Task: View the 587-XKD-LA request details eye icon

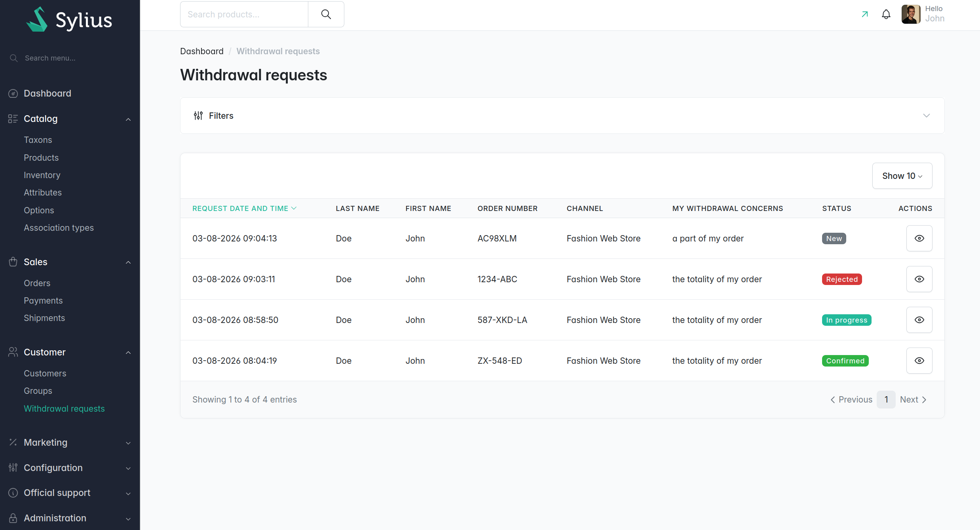Action: coord(919,320)
